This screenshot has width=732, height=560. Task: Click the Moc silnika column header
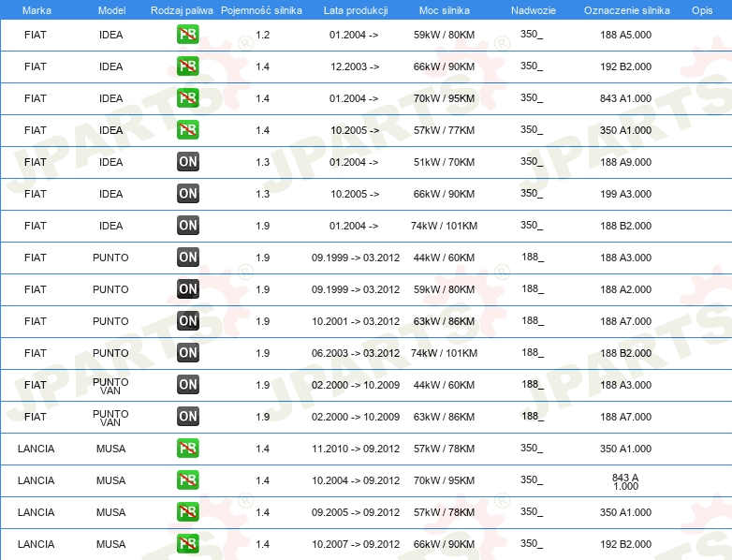tap(444, 10)
